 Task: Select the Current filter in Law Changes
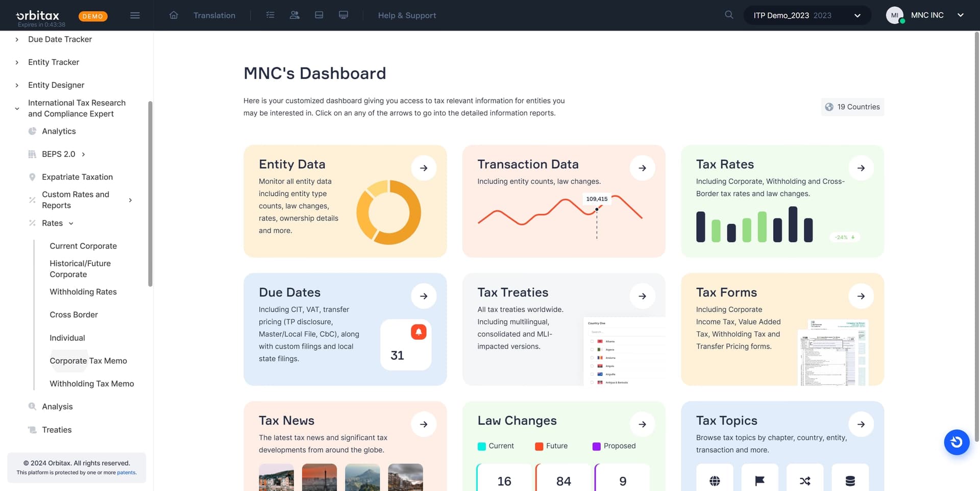496,446
